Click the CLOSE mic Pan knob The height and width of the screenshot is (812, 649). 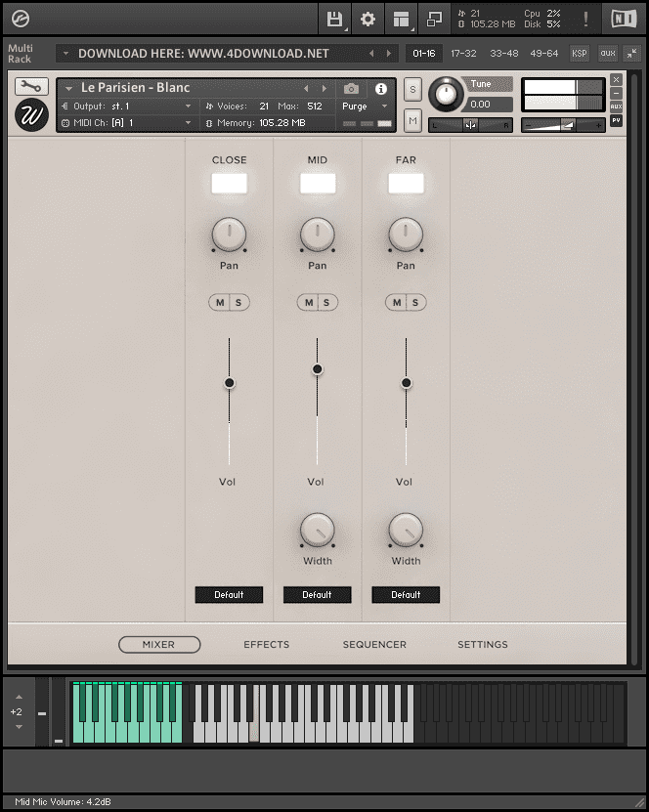click(229, 235)
